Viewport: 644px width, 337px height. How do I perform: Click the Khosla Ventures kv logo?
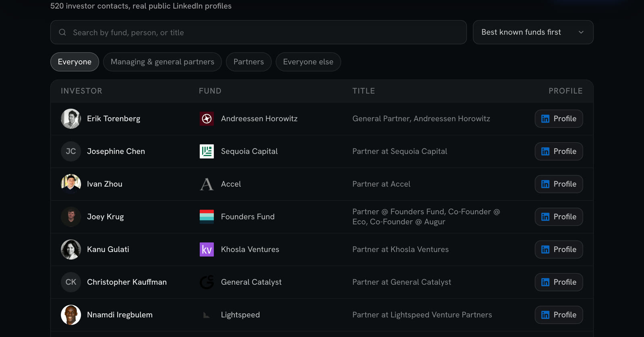tap(206, 249)
